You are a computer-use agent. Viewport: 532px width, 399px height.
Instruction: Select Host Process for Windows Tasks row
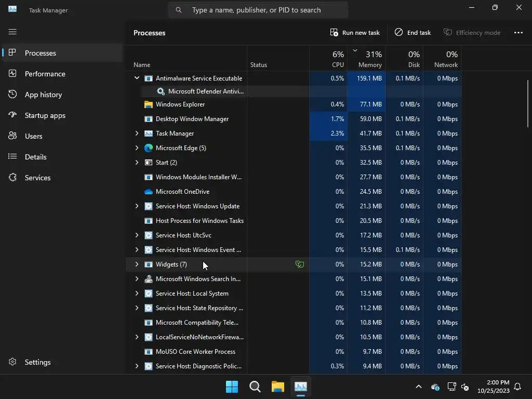[294, 221]
